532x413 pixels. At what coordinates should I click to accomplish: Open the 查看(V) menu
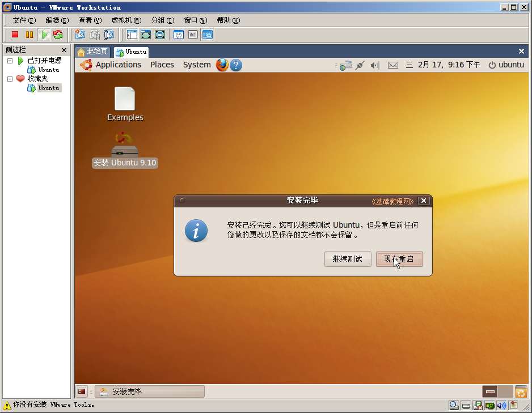[90, 20]
